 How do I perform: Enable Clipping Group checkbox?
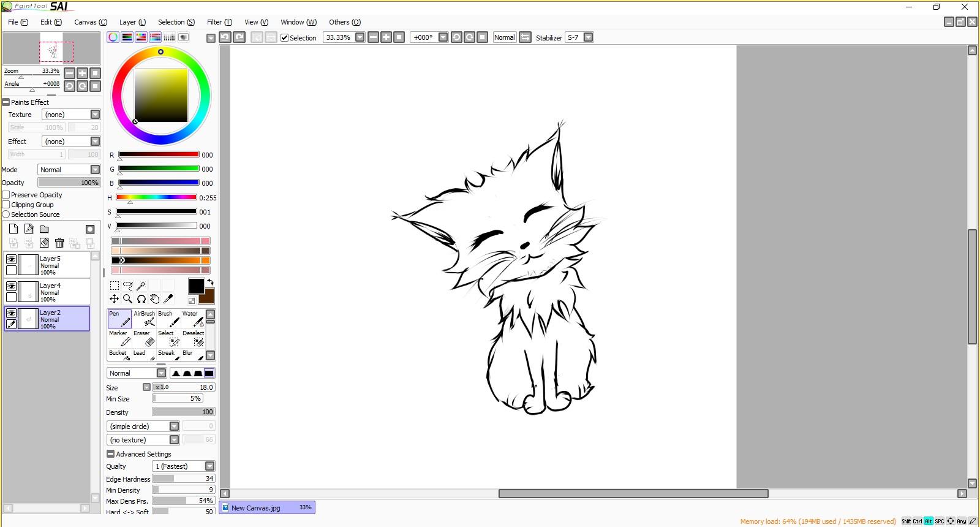pos(6,205)
